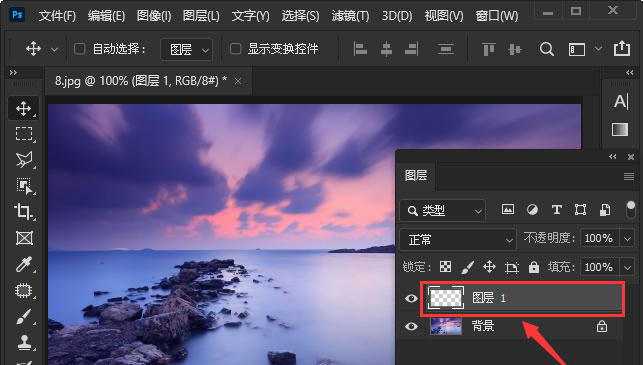
Task: Toggle layer filtering switch on/off
Action: pyautogui.click(x=631, y=210)
